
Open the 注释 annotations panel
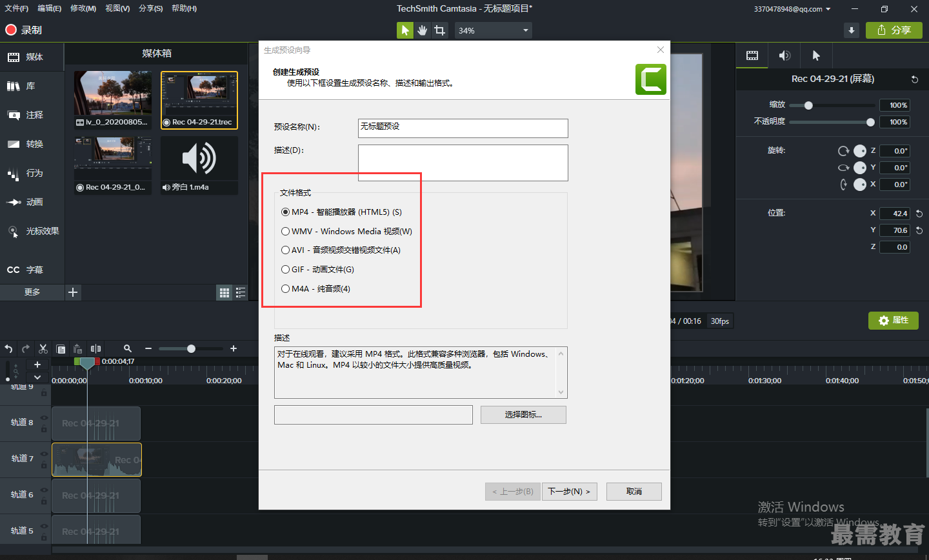32,115
